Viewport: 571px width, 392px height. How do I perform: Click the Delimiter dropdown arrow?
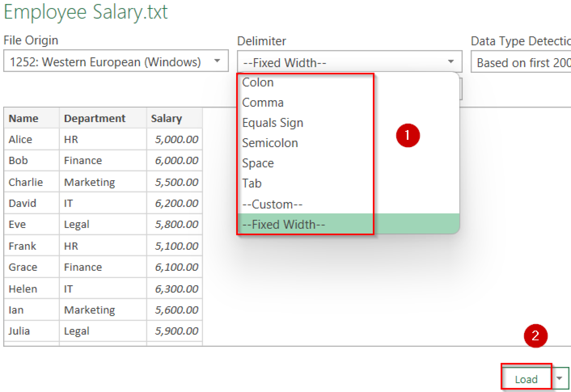tap(451, 61)
